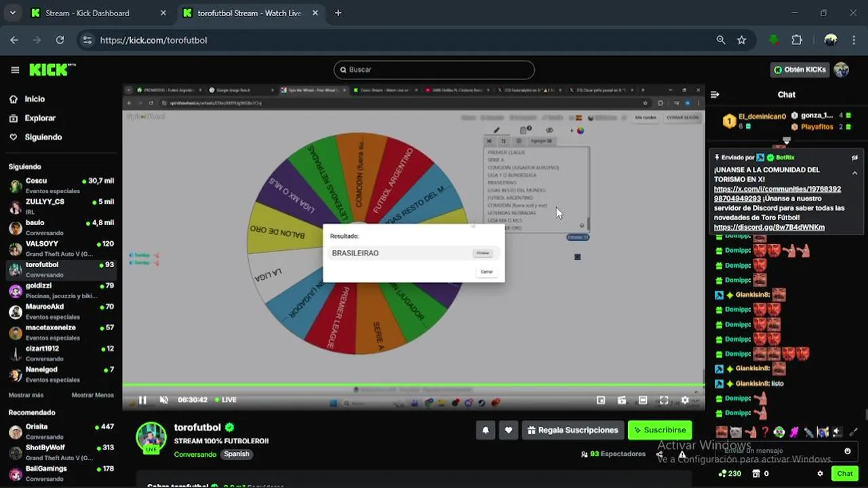Jump to LIVE indicator in player
Viewport: 868px width, 488px height.
point(226,400)
